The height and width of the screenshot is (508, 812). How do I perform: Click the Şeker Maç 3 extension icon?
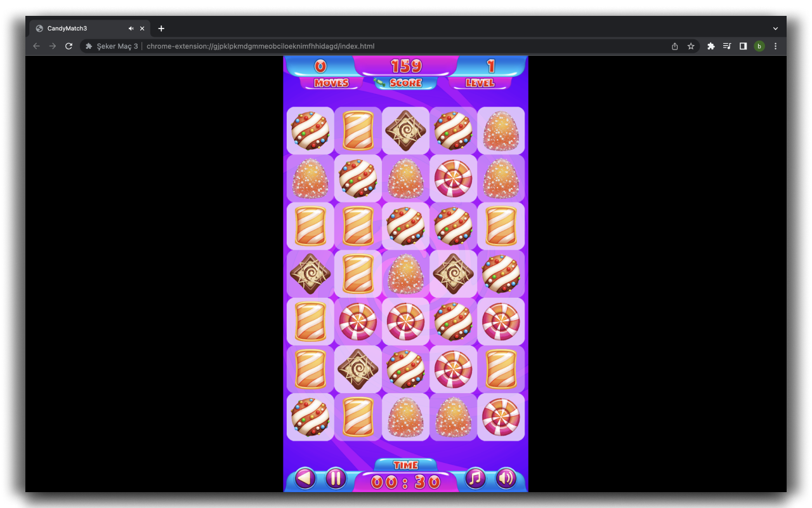pyautogui.click(x=88, y=46)
